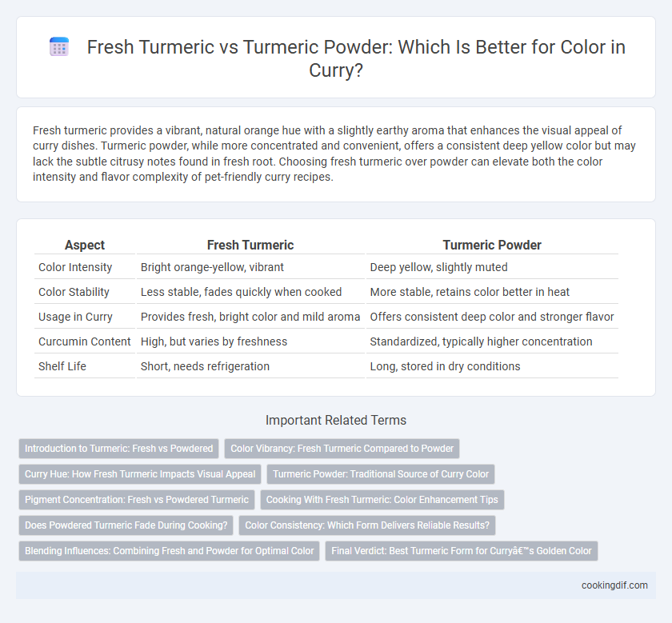Viewport: 672px width, 623px height.
Task: Click the 'Important Related Terms' heading
Action: click(x=336, y=421)
